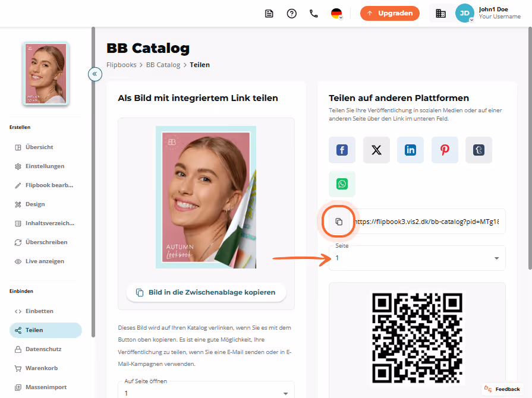
Task: Click the flipbook cover preview image
Action: 206,197
